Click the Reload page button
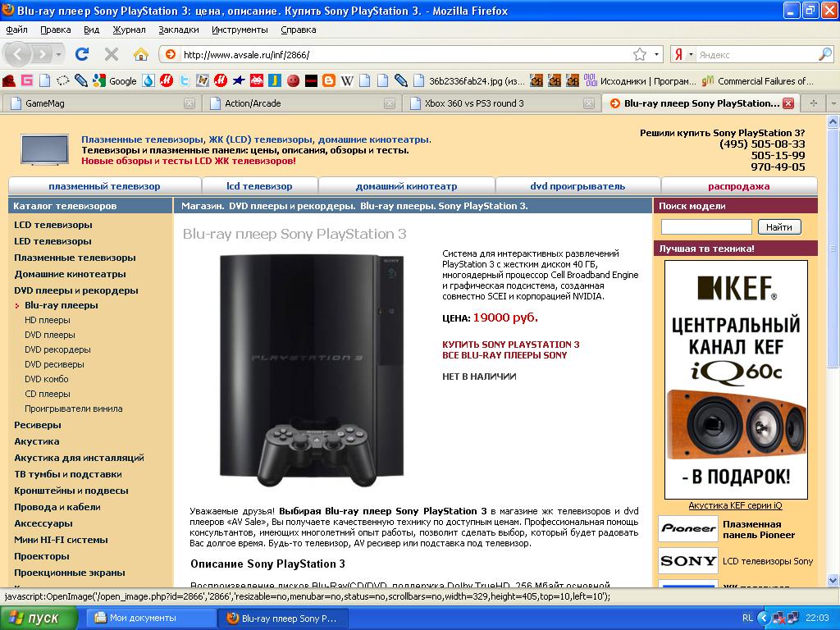Viewport: 840px width, 630px height. [x=82, y=54]
